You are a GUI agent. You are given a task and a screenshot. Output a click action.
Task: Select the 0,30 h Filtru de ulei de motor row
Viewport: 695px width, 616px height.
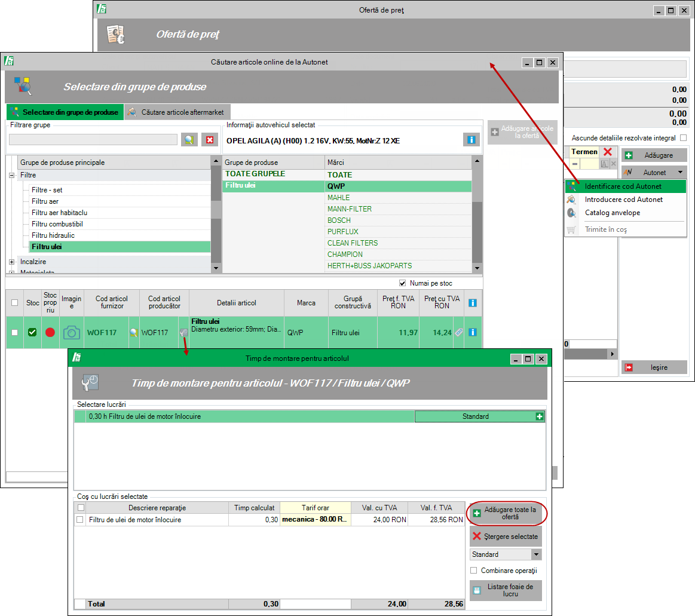tap(244, 416)
